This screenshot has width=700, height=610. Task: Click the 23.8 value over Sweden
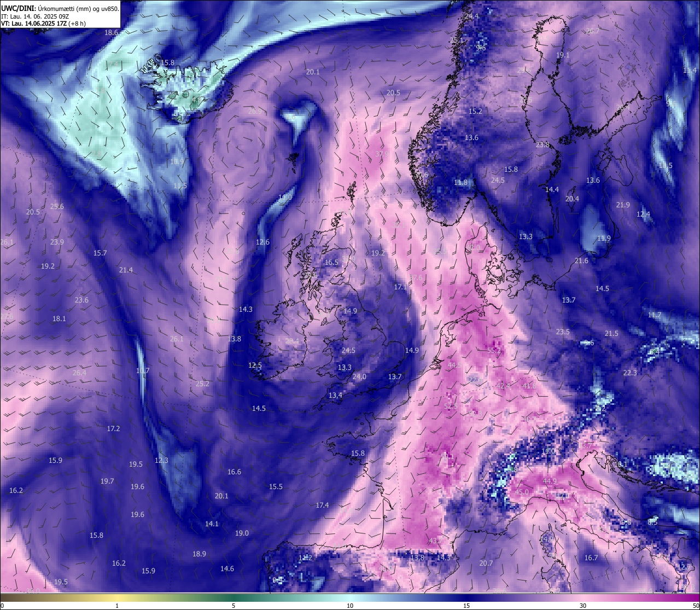542,145
